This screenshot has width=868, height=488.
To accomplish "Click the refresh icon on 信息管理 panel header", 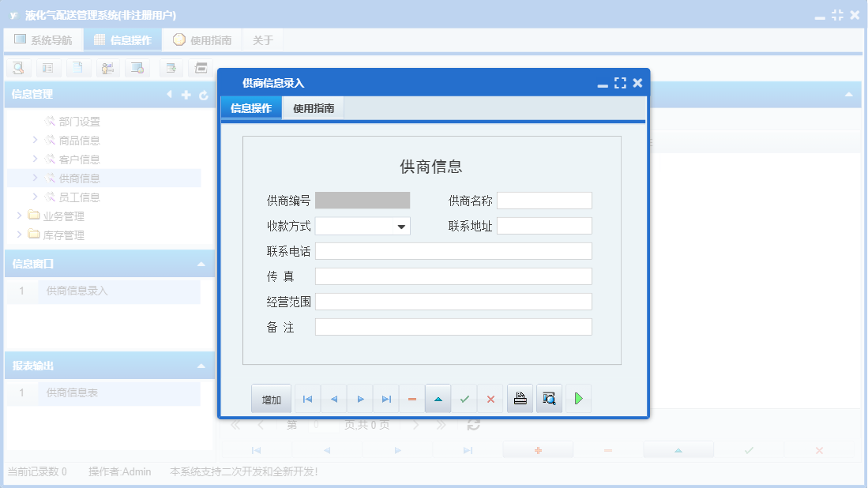I will point(205,94).
